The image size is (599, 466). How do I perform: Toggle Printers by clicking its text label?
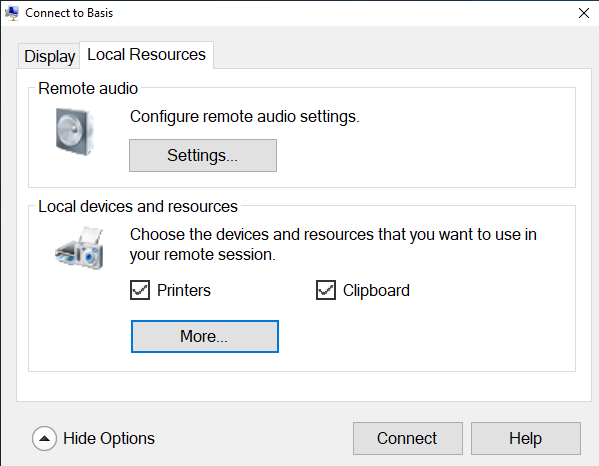pyautogui.click(x=184, y=290)
